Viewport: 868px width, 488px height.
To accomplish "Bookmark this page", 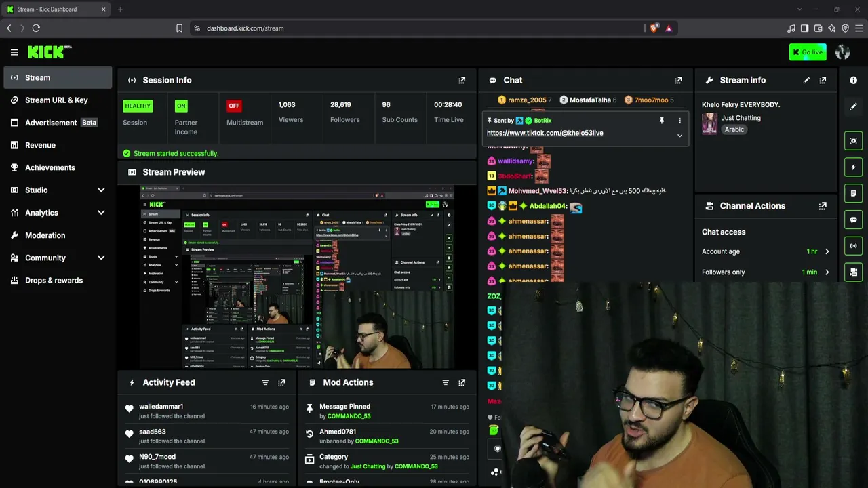I will click(179, 28).
